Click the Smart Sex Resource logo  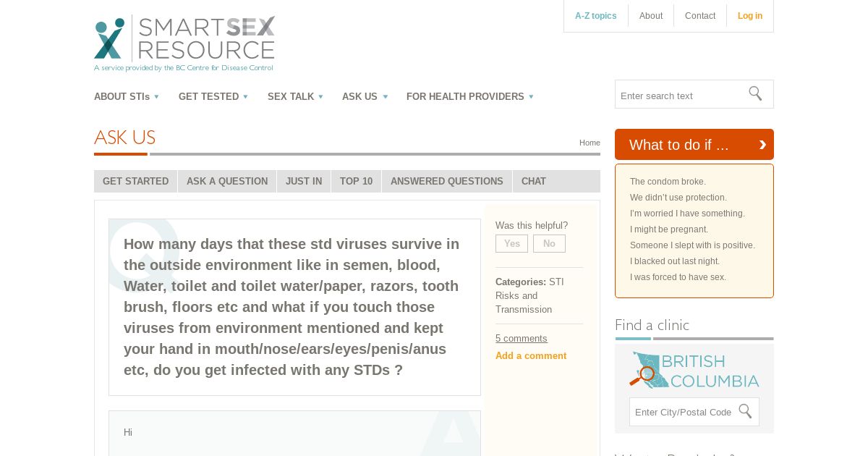[184, 43]
